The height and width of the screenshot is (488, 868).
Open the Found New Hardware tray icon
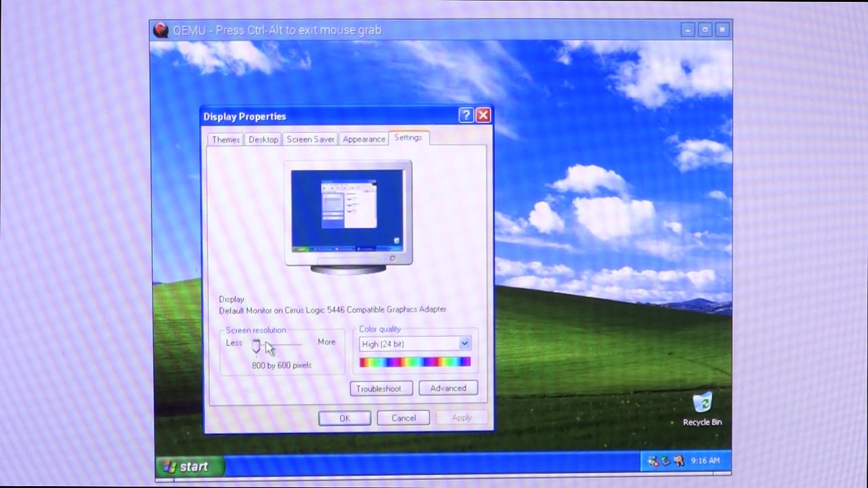pos(678,460)
